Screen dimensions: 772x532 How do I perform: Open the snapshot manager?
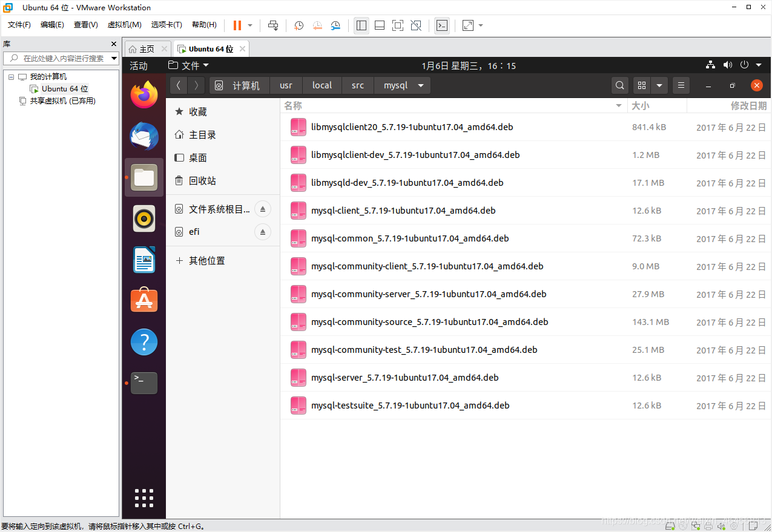click(335, 25)
